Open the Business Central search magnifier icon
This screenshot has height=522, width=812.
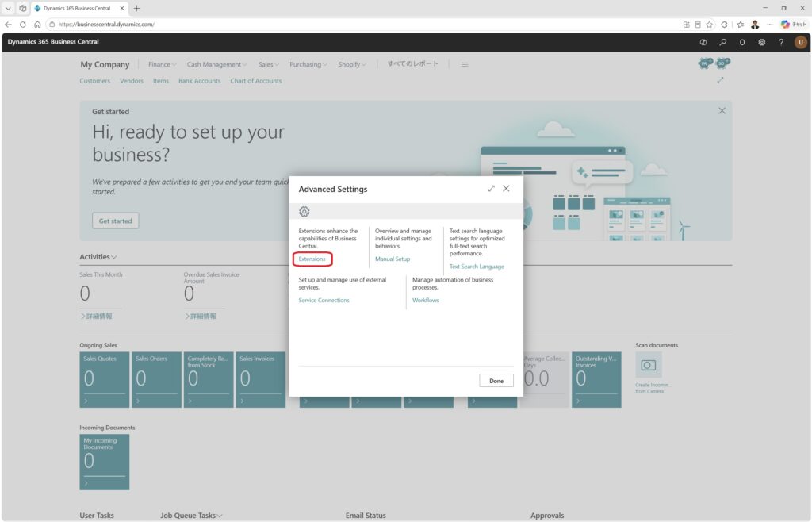[x=723, y=43]
